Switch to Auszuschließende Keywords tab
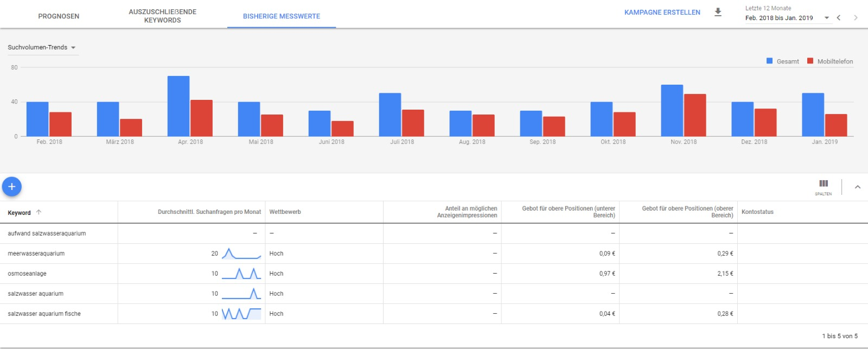 pyautogui.click(x=163, y=16)
